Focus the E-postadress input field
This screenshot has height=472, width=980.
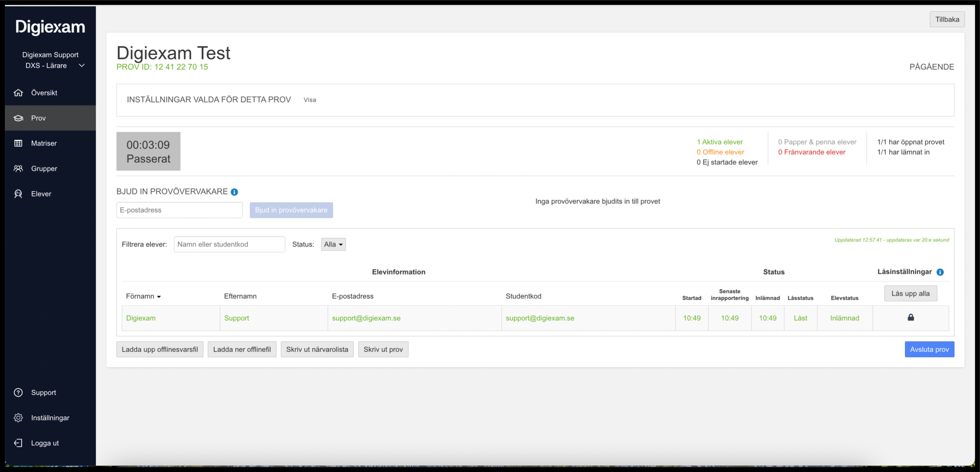point(180,210)
